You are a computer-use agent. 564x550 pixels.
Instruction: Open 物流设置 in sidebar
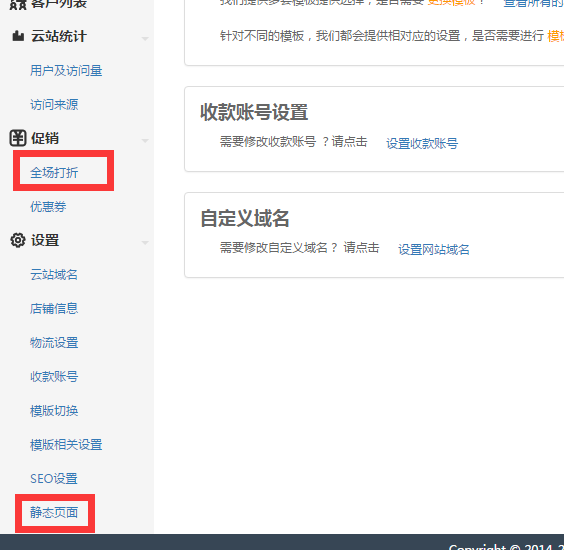click(54, 343)
